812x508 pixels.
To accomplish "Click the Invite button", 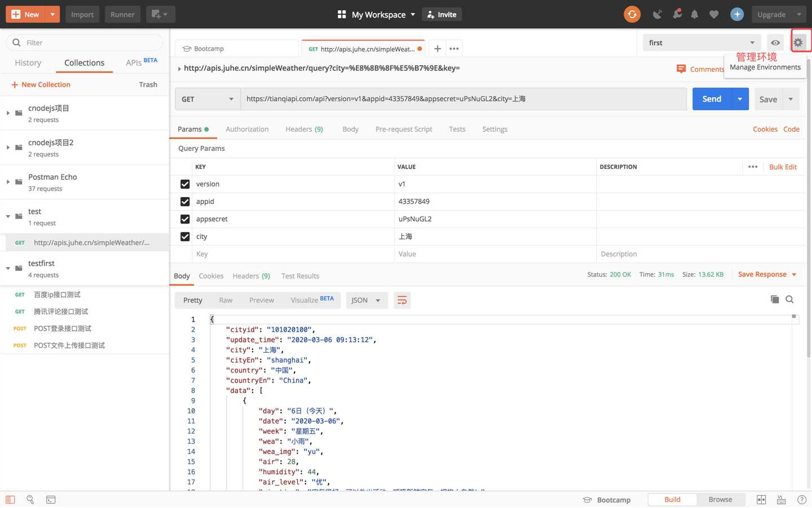I will click(442, 14).
